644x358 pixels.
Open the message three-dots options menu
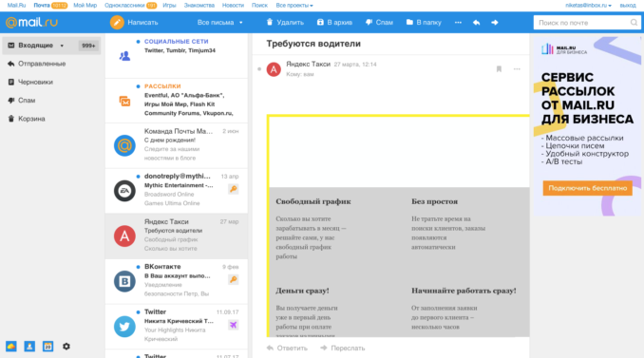517,69
